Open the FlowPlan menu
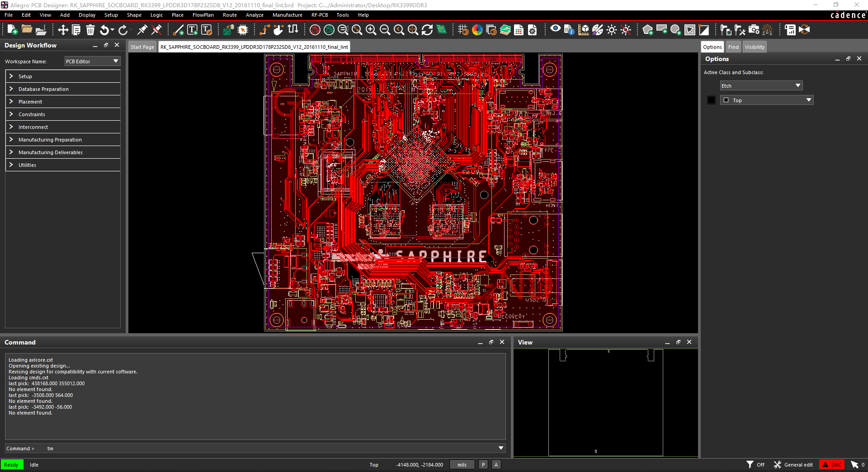 point(203,15)
